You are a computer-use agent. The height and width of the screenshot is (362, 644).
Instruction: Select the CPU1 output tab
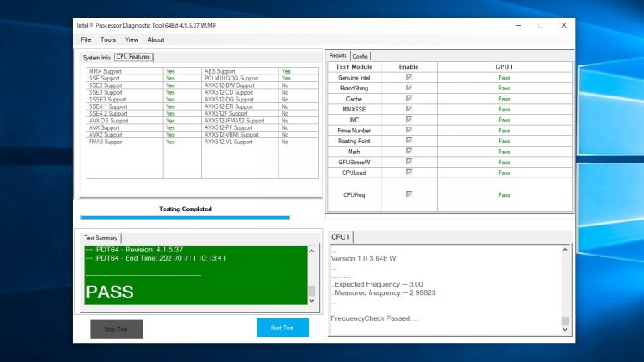click(x=340, y=237)
